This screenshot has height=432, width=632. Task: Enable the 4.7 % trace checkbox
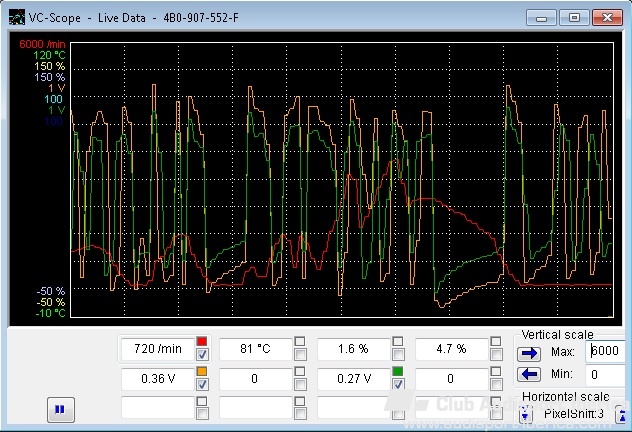[496, 355]
